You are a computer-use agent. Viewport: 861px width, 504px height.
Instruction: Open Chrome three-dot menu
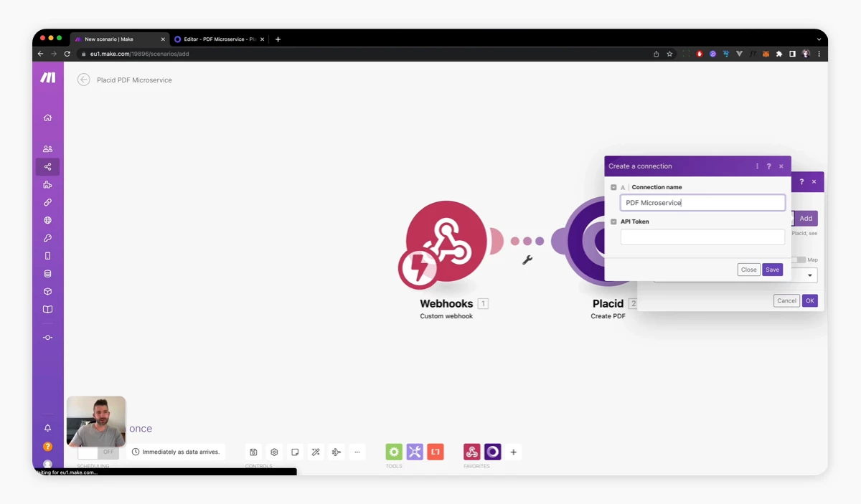[x=819, y=54]
